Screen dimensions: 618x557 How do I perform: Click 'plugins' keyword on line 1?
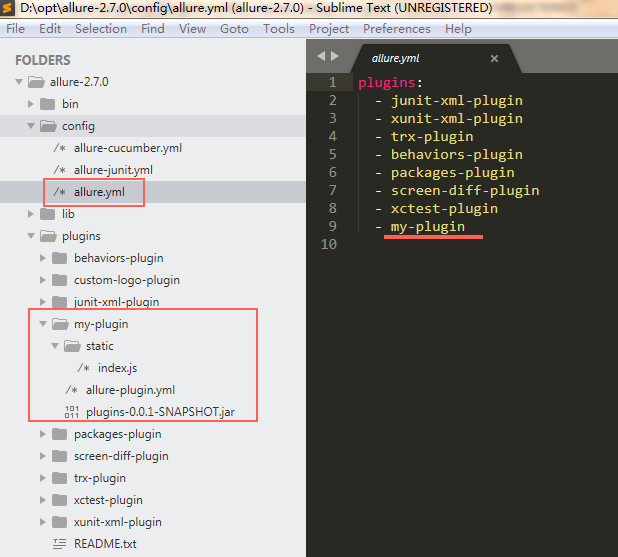387,83
